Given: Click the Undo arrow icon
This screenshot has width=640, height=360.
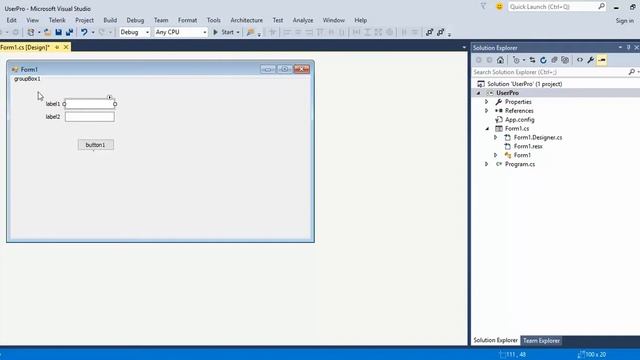Looking at the screenshot, I should click(84, 32).
